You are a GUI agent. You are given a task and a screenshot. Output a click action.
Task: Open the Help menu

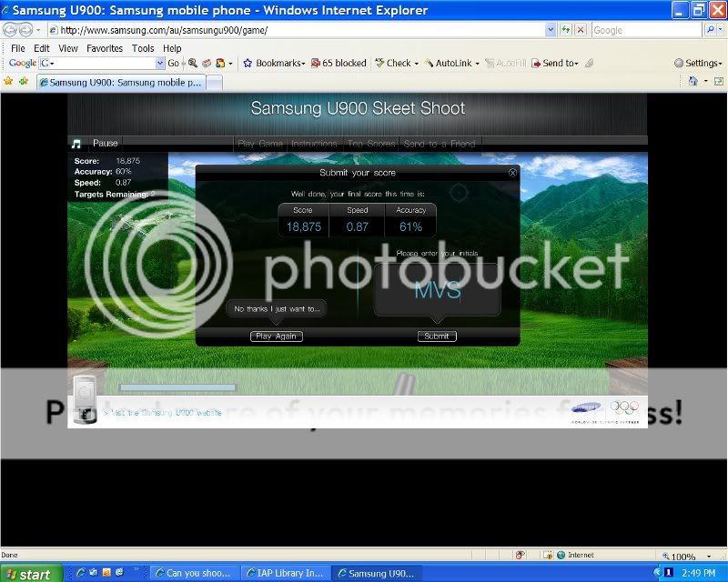tap(172, 48)
